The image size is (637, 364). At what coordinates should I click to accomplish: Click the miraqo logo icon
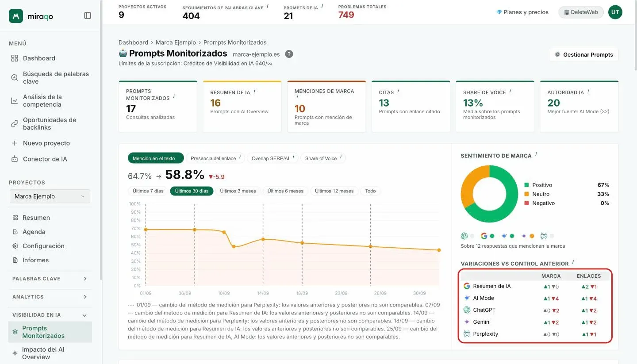[x=16, y=15]
